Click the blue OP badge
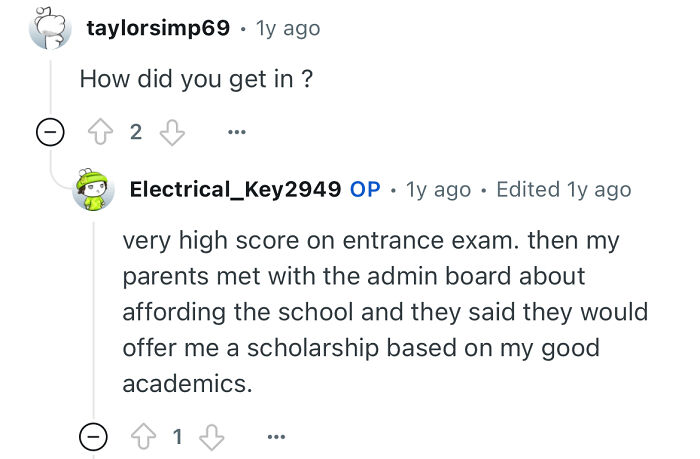Image resolution: width=700 pixels, height=459 pixels. pos(365,189)
